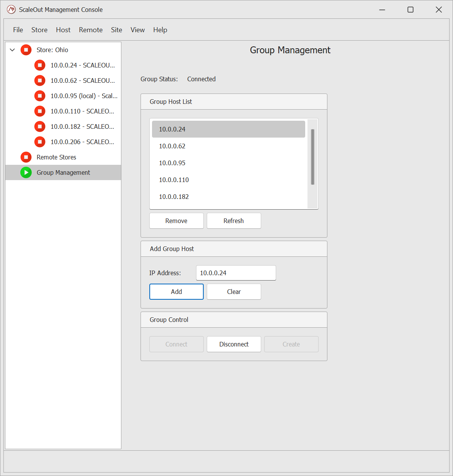Click the Clear button
The width and height of the screenshot is (453, 476).
[234, 292]
